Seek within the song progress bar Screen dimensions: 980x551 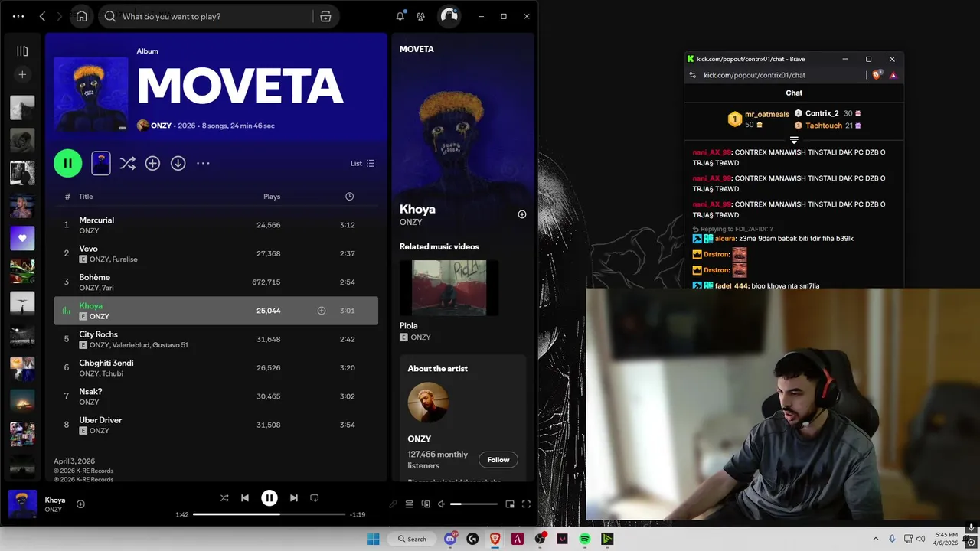[x=269, y=514]
